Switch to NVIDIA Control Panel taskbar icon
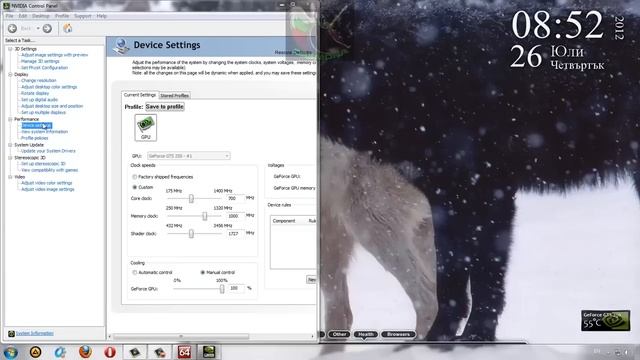640x360 pixels. (x=209, y=352)
